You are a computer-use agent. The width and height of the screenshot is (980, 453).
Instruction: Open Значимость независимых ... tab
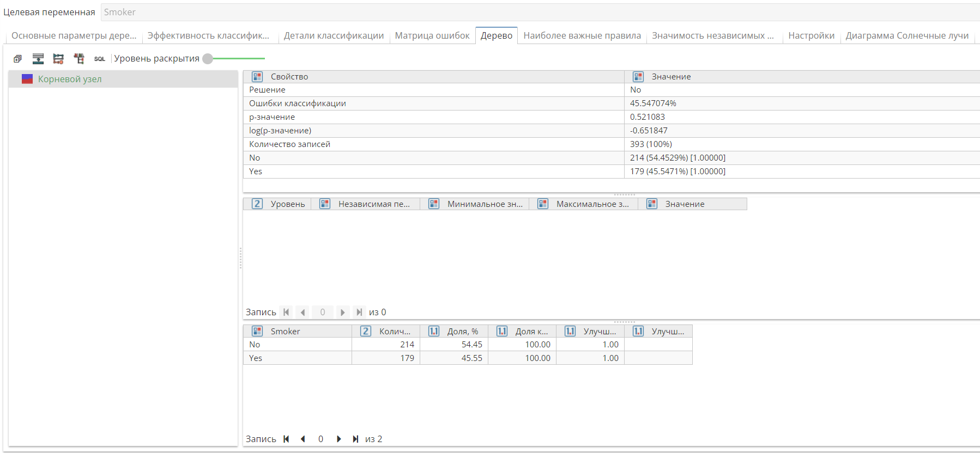pos(713,35)
